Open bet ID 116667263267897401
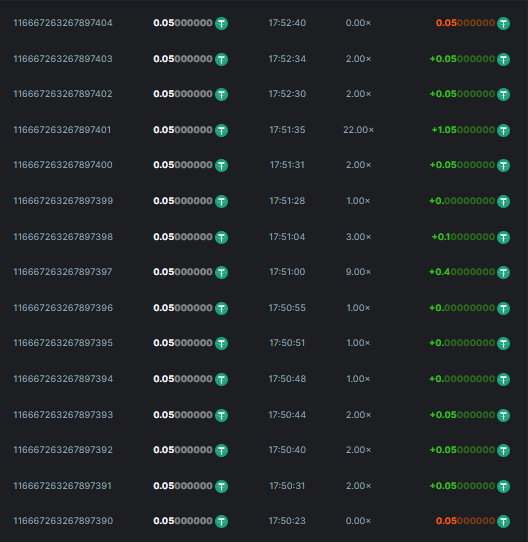The width and height of the screenshot is (528, 542). pyautogui.click(x=62, y=130)
